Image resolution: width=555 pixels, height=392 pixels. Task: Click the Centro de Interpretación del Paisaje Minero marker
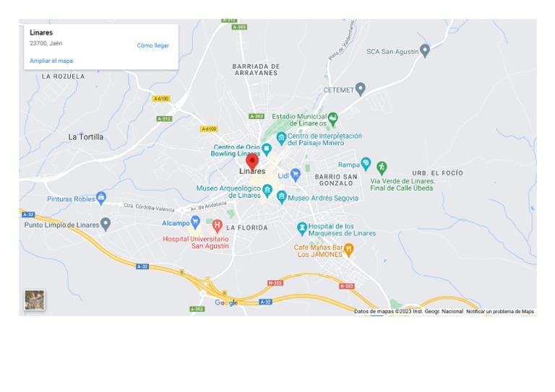(281, 139)
